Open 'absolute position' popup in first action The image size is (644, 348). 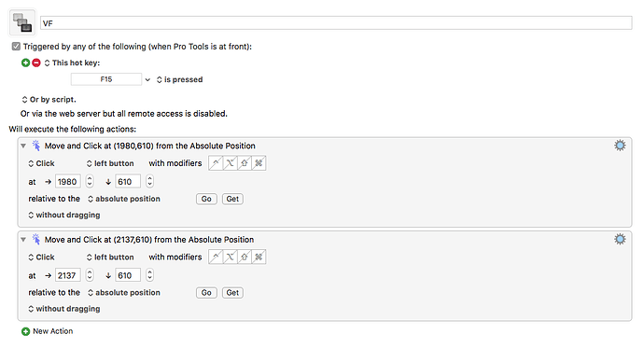[123, 199]
